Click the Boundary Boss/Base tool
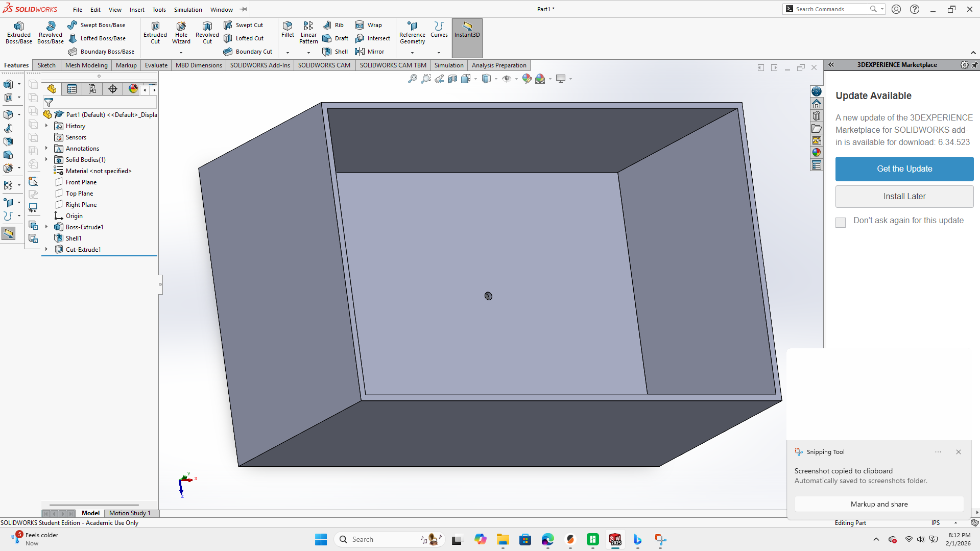This screenshot has width=980, height=551. click(x=101, y=52)
